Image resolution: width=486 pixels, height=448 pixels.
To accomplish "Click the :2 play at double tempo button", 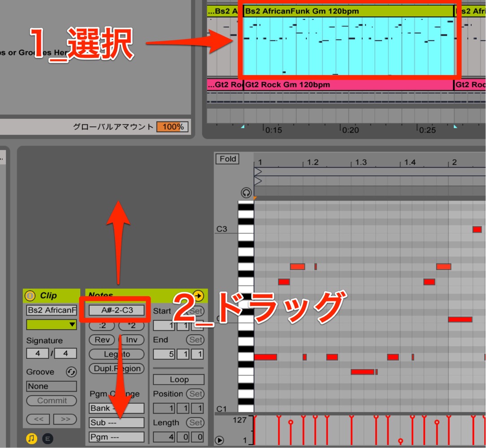I will [x=102, y=326].
